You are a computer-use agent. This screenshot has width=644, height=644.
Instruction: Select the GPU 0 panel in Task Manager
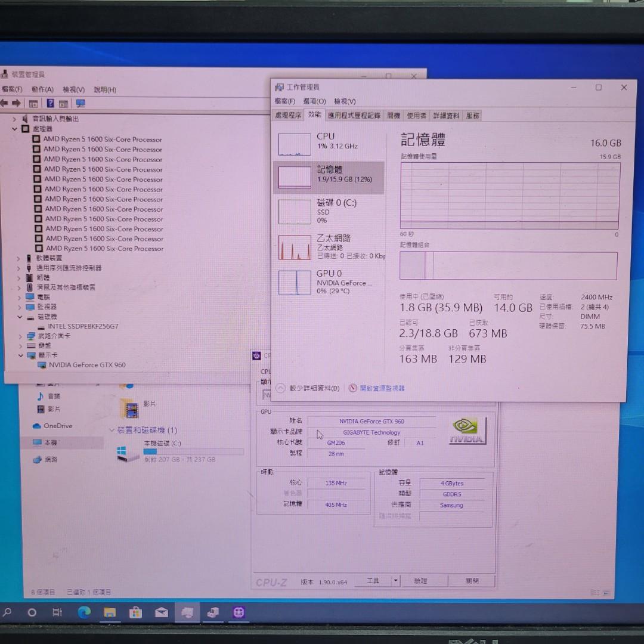[329, 281]
